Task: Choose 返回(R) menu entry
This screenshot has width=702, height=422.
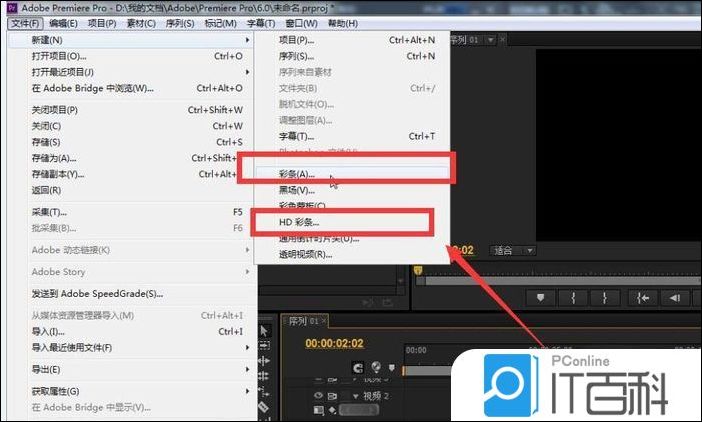Action: tap(131, 190)
